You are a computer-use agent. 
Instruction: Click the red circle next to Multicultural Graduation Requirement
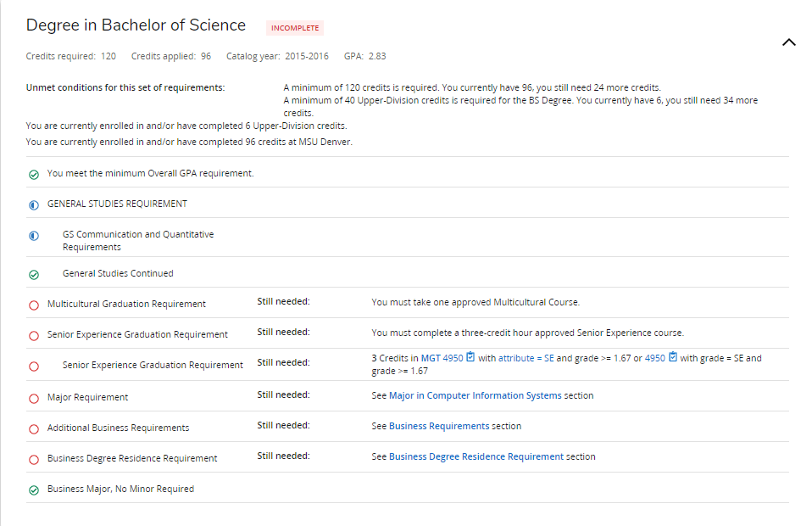coord(34,305)
